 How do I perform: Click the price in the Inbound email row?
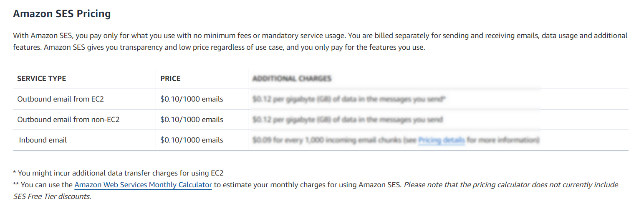coord(192,140)
